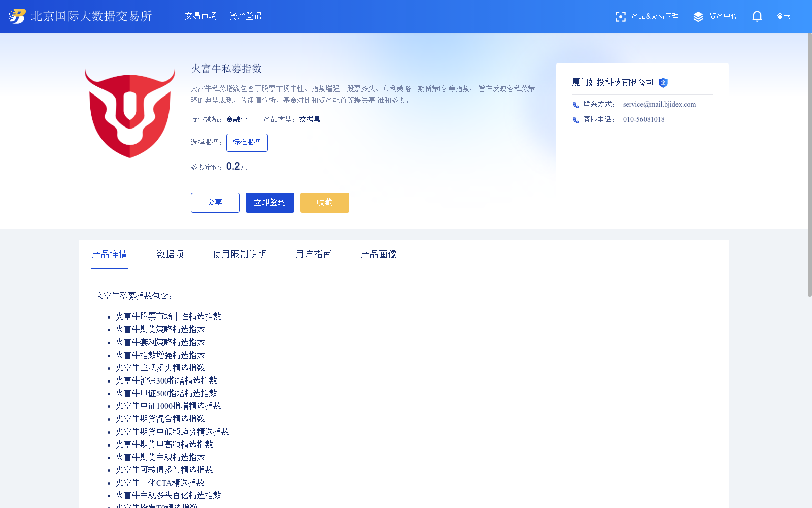Open the 产品&交易管理 scan icon
The width and height of the screenshot is (812, 508).
620,17
